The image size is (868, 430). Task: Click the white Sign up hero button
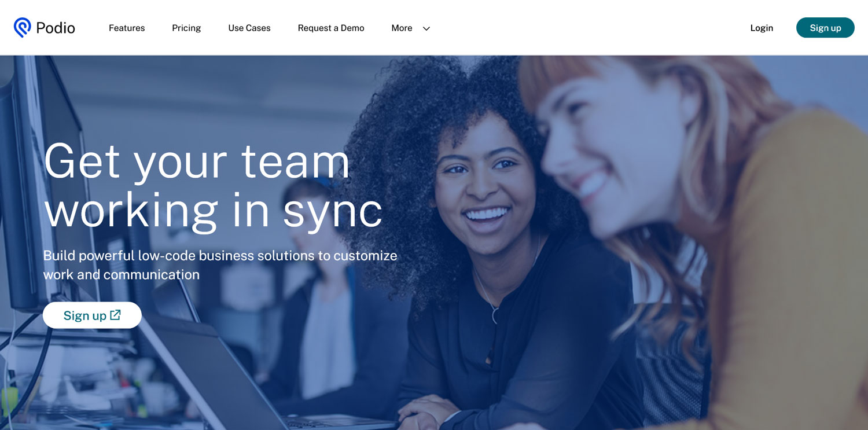(x=92, y=315)
